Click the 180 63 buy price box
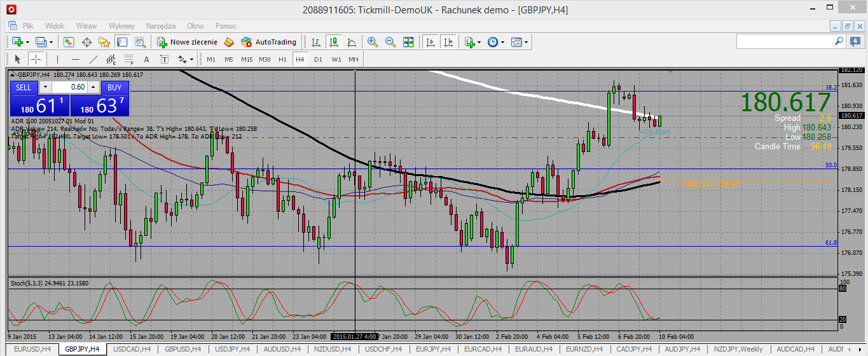Screen dimensions: 868x356 pos(99,105)
